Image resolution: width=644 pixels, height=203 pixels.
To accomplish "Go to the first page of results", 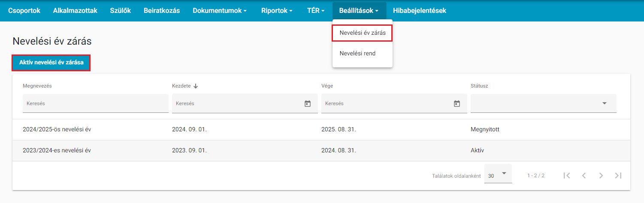I will click(567, 175).
